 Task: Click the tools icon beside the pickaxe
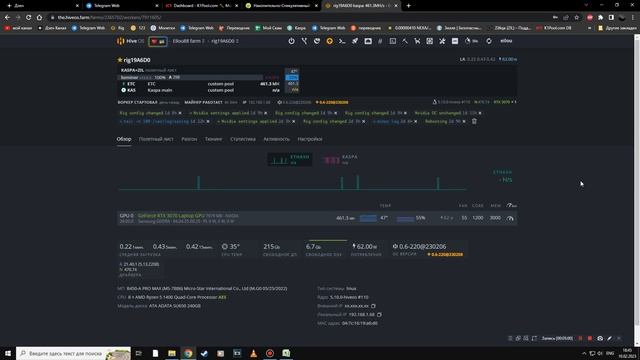[x=417, y=41]
